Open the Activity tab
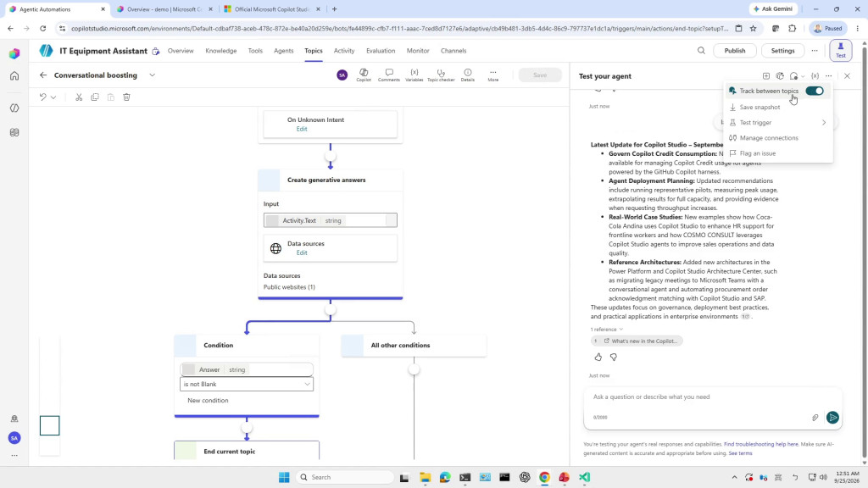 (x=344, y=51)
